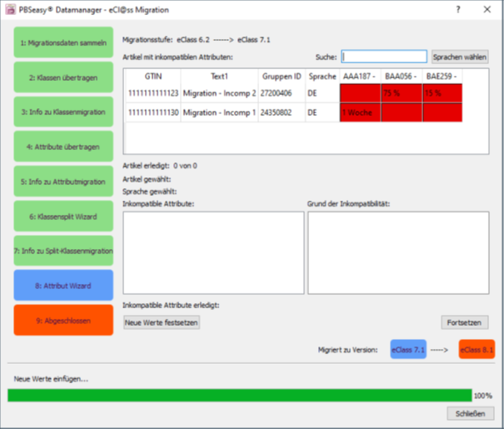Open the help question mark button
This screenshot has width=504, height=429.
click(x=458, y=10)
